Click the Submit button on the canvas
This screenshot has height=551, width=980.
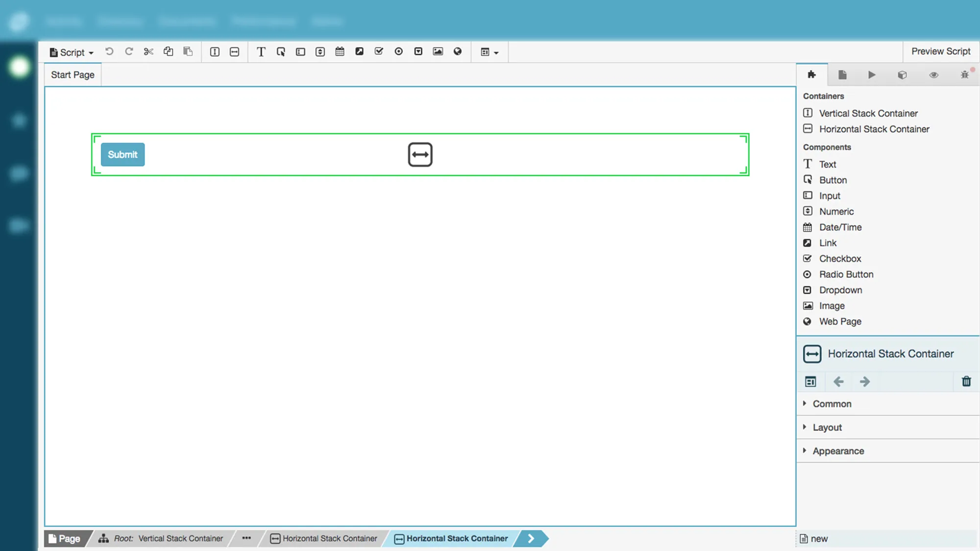(x=122, y=154)
